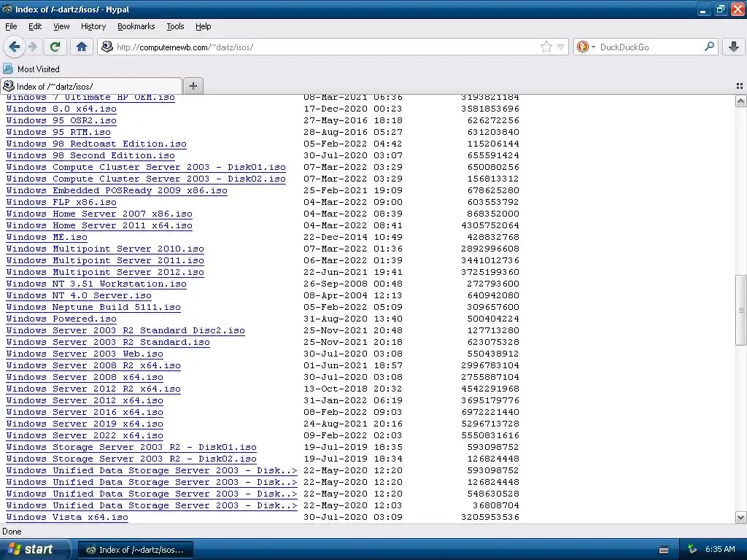This screenshot has width=747, height=560.
Task: Click the Mypal taskbar button 'Index of /~dartz/isos'
Action: coord(135,550)
